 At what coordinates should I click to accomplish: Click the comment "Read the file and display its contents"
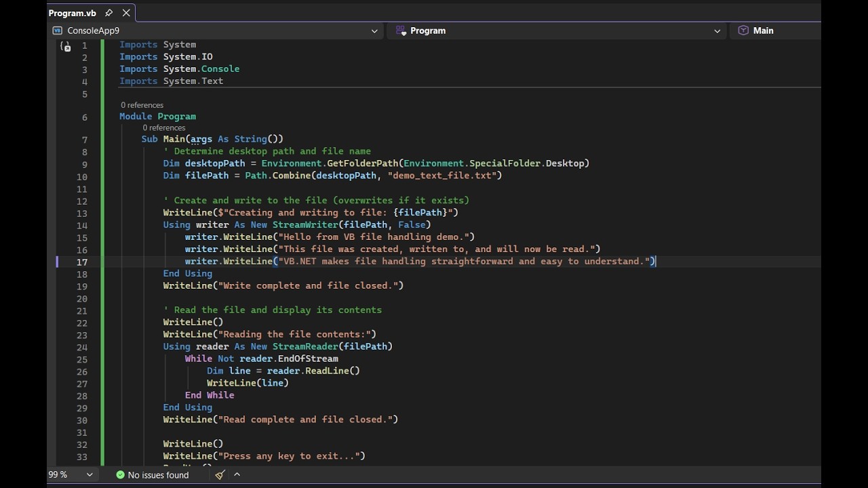273,310
